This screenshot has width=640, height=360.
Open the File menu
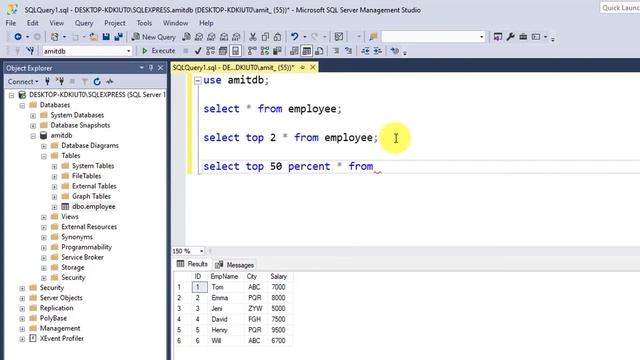coord(11,23)
